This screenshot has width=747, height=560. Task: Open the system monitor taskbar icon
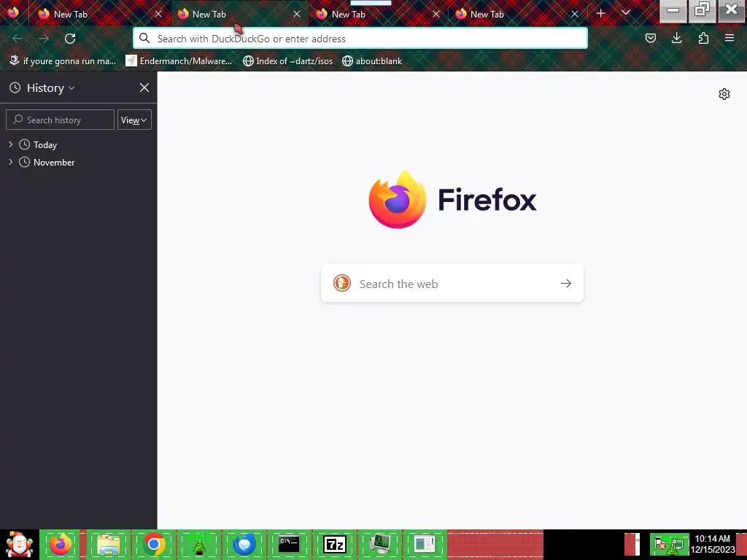click(x=379, y=544)
